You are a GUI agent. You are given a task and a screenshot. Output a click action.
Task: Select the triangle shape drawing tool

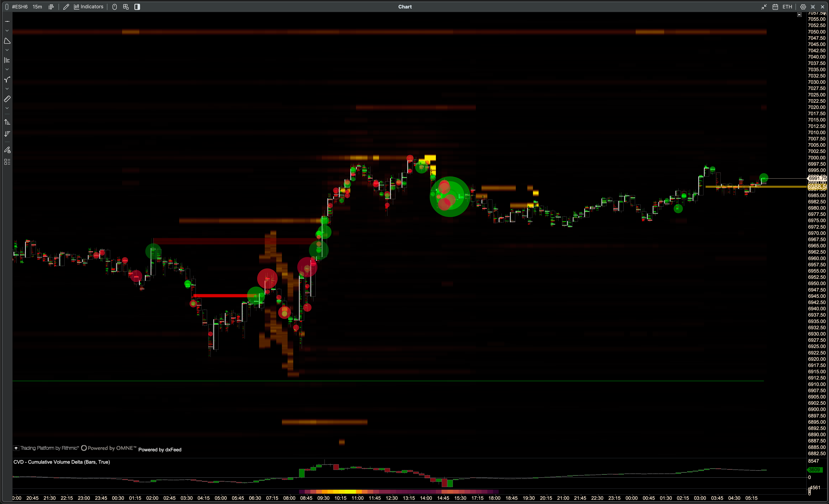(x=7, y=41)
